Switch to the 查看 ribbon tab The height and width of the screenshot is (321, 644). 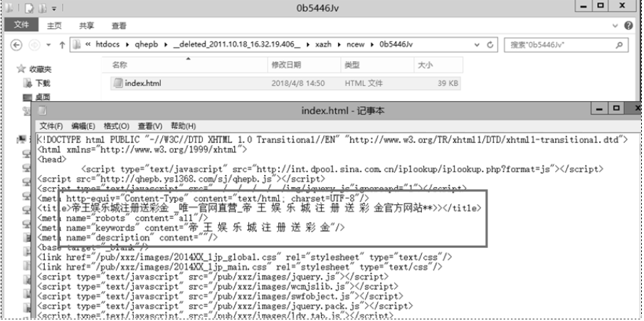pyautogui.click(x=119, y=26)
